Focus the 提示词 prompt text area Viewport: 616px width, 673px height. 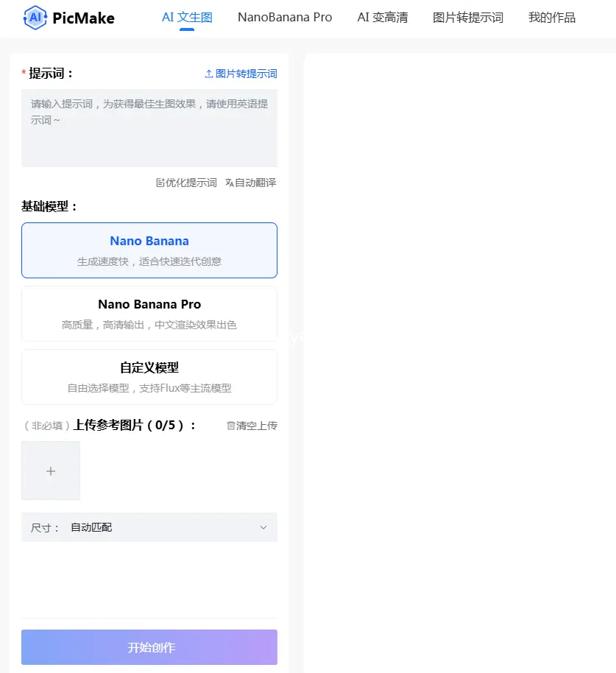149,128
